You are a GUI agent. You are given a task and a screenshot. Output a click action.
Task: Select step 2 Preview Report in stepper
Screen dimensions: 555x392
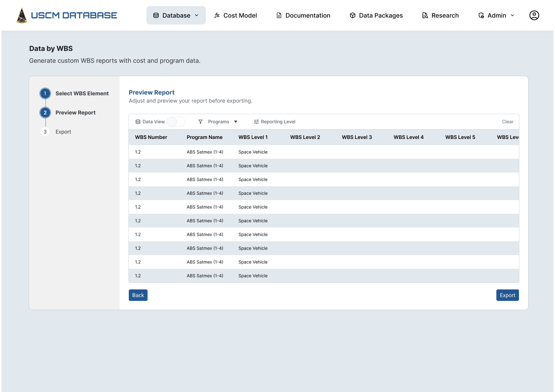click(68, 113)
